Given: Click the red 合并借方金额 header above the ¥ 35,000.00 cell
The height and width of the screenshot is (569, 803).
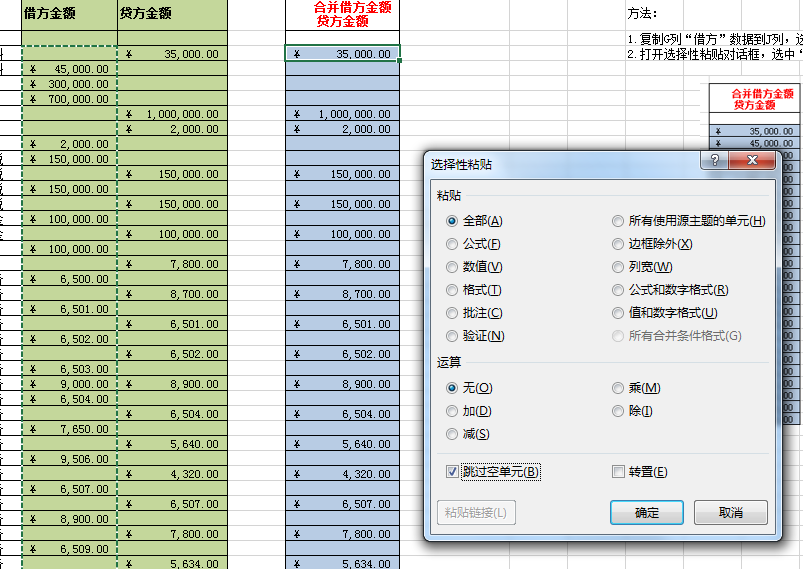Looking at the screenshot, I should pyautogui.click(x=343, y=14).
